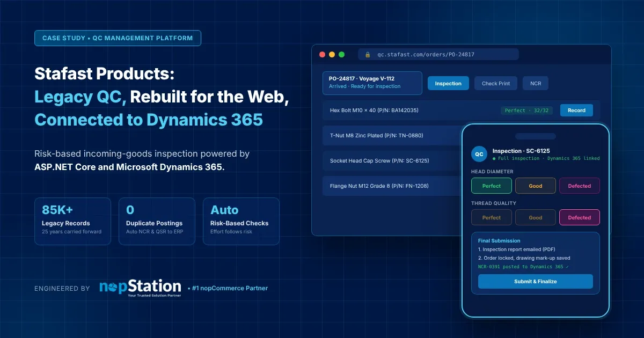Open the NCR tab
The image size is (644, 338).
click(536, 83)
